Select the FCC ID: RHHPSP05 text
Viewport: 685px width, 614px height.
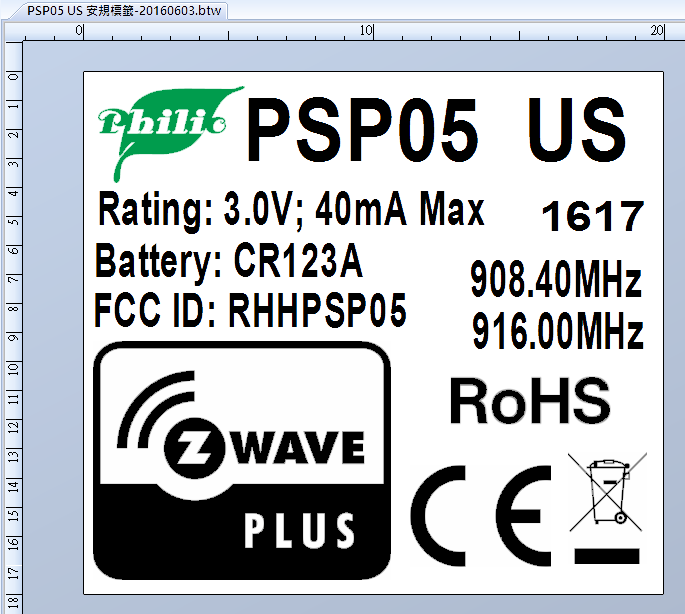coord(250,310)
